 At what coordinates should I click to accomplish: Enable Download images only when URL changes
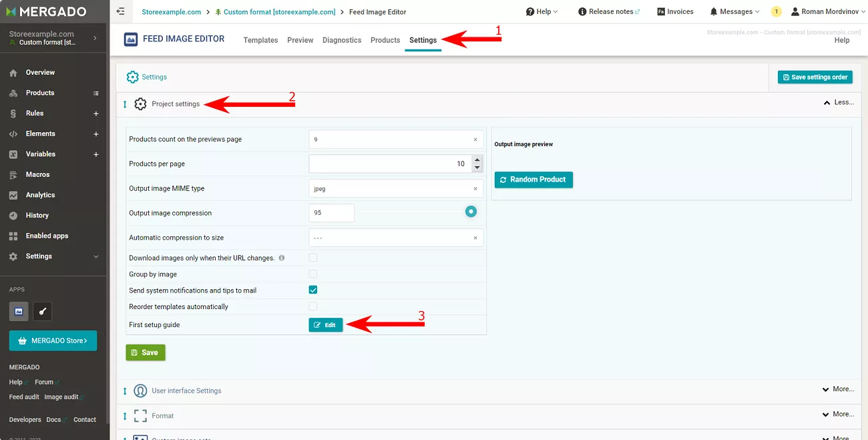[x=312, y=258]
